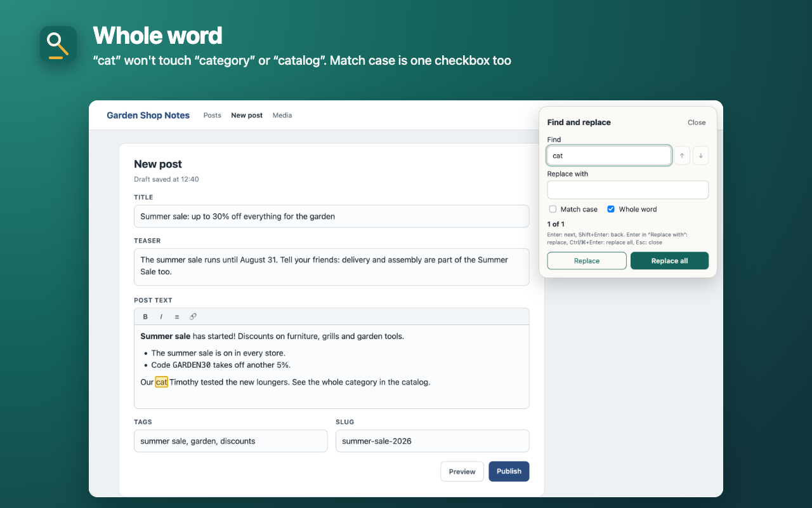Image resolution: width=812 pixels, height=508 pixels.
Task: Focus the Replace with input field
Action: click(628, 190)
